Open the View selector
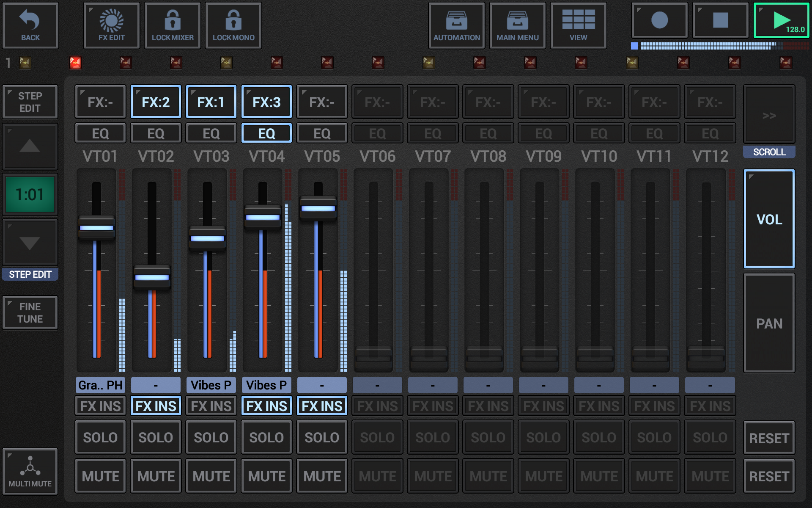Viewport: 812px width, 508px height. point(578,25)
